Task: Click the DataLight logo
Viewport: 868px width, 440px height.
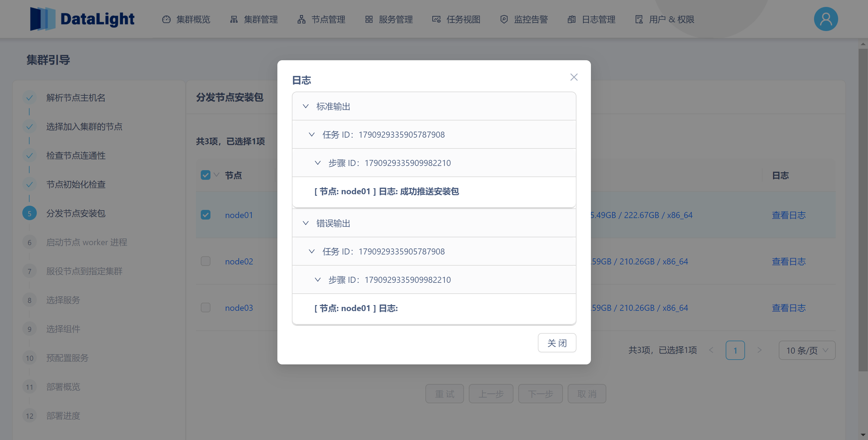Action: (82, 19)
